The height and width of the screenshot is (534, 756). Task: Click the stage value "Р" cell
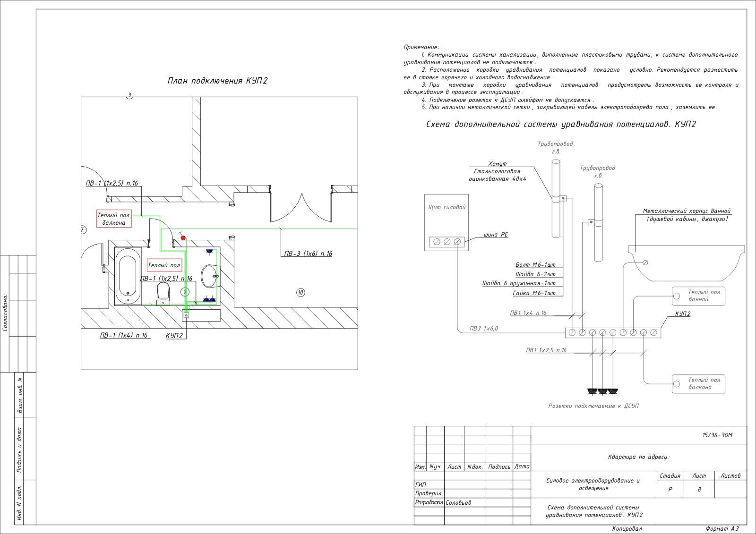click(x=670, y=490)
